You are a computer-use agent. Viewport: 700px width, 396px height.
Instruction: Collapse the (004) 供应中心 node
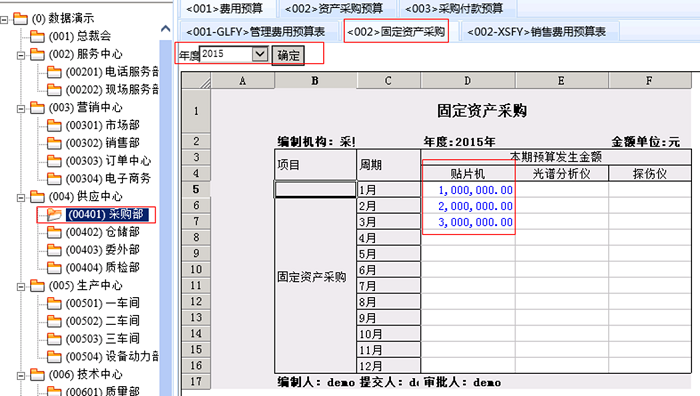coord(21,197)
